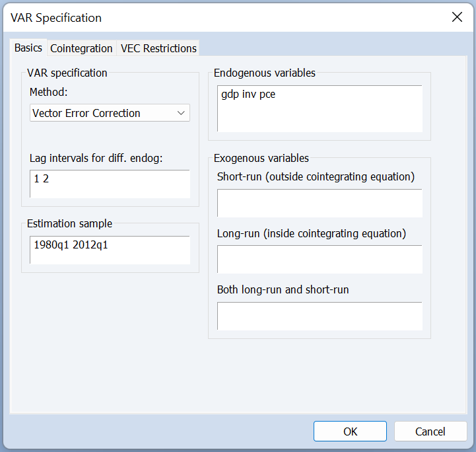Screen dimensions: 476x452
Task: Dismiss the dialog with Cancel
Action: point(430,432)
